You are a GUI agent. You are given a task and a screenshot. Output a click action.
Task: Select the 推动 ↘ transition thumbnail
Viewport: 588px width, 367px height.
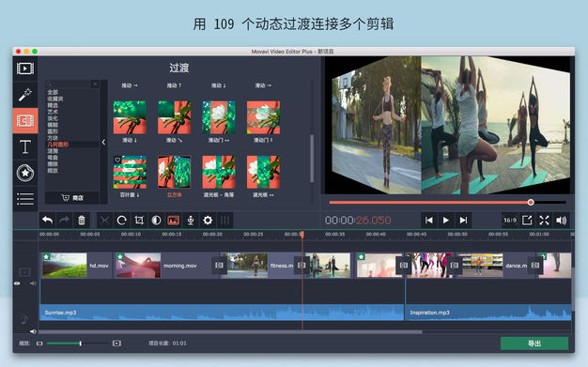coord(174,117)
